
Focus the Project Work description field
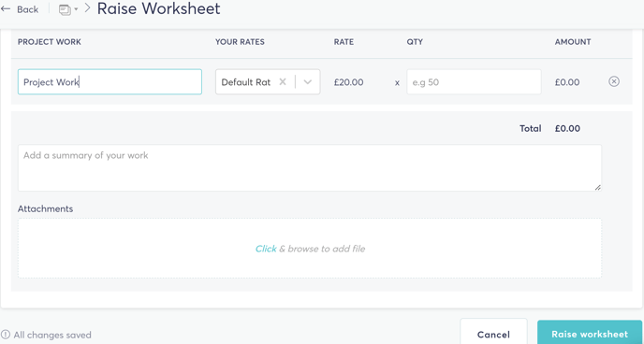(110, 82)
